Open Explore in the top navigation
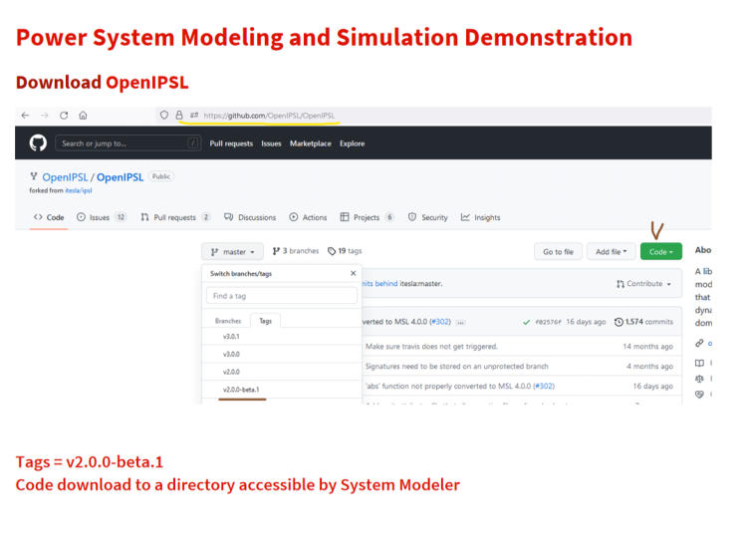 pos(352,143)
